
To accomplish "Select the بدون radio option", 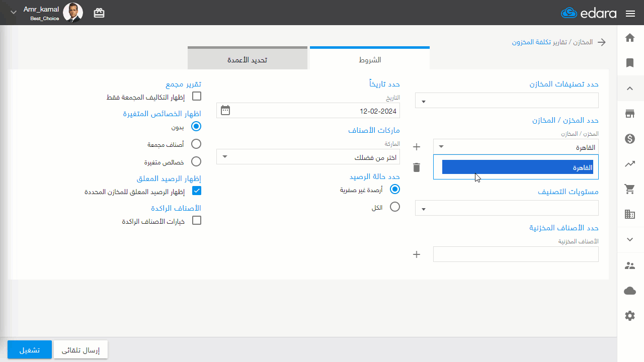I will click(197, 127).
